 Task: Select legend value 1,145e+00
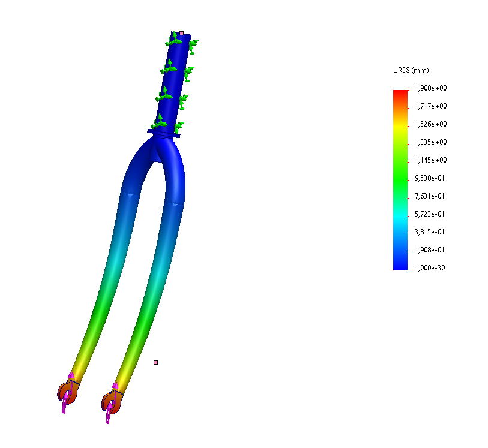click(431, 160)
